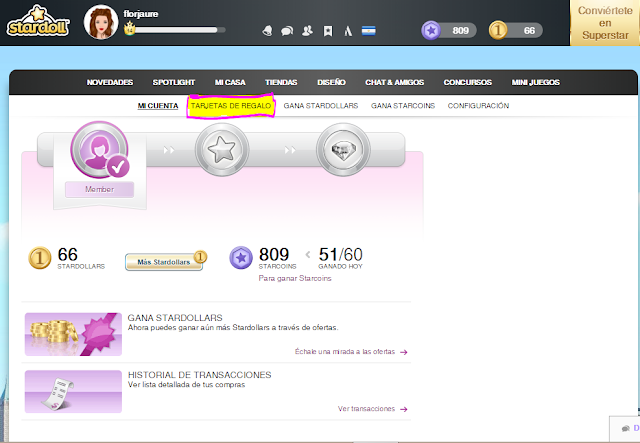The width and height of the screenshot is (640, 443).
Task: Select the diamond Royalty level badge
Action: point(343,150)
